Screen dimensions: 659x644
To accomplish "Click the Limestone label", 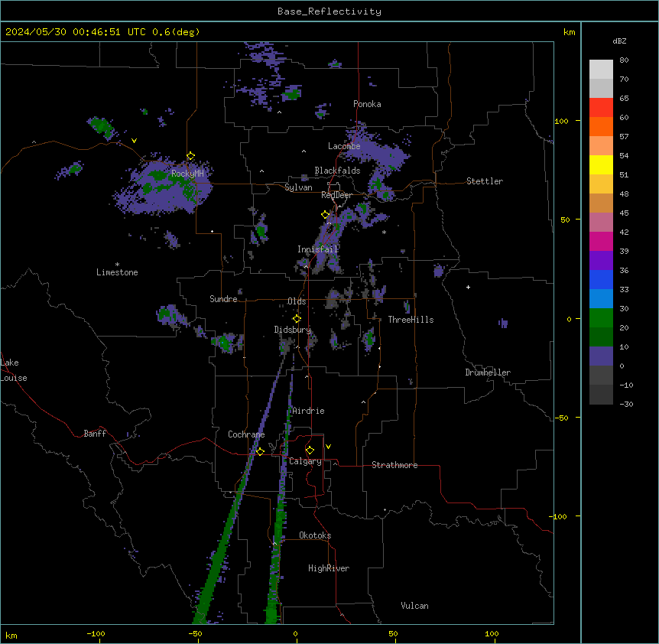I will pyautogui.click(x=117, y=272).
